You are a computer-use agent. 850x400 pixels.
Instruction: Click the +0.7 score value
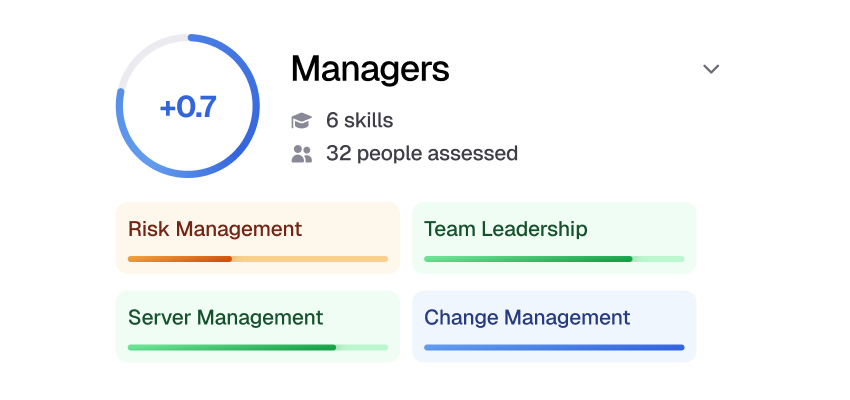click(x=188, y=107)
